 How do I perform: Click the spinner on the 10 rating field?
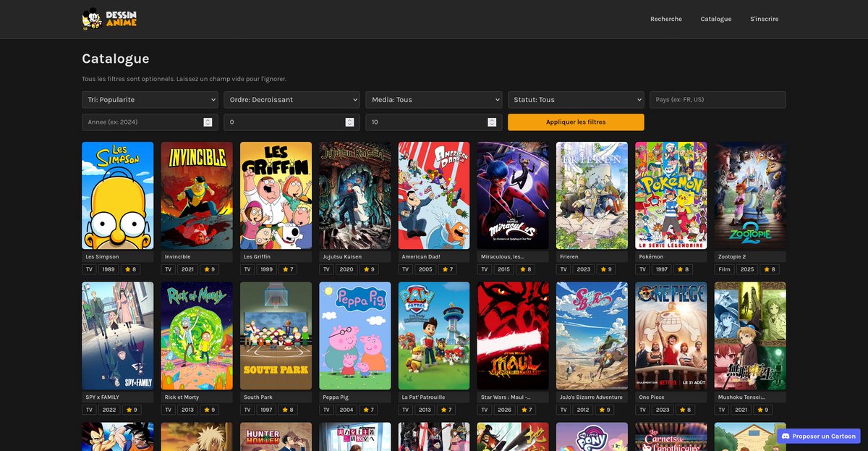point(491,122)
